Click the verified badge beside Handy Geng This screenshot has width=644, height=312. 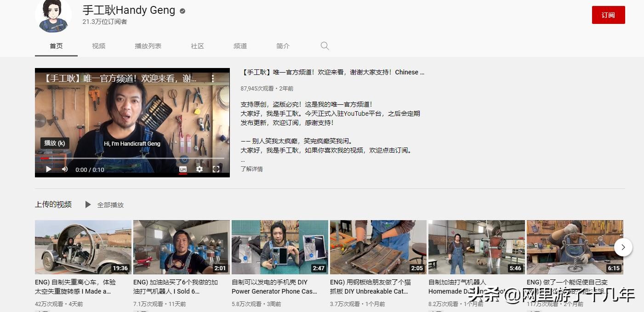tap(182, 11)
